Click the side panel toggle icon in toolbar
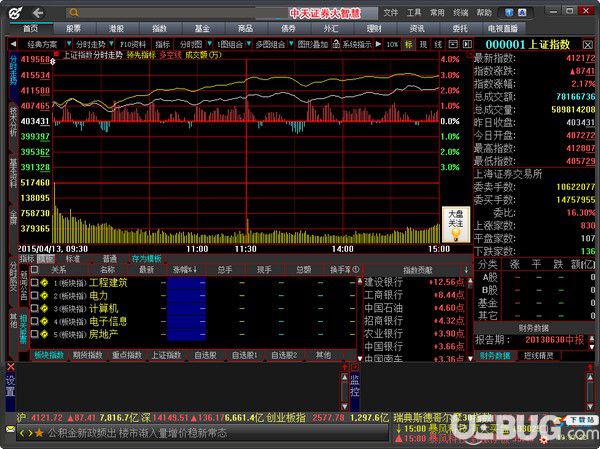600x449 pixels. (x=467, y=44)
